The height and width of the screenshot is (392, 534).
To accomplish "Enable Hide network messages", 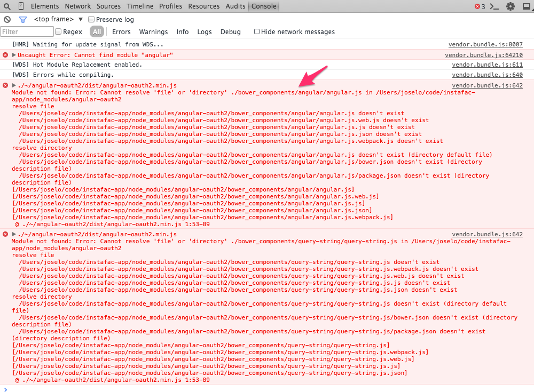I will (x=257, y=31).
